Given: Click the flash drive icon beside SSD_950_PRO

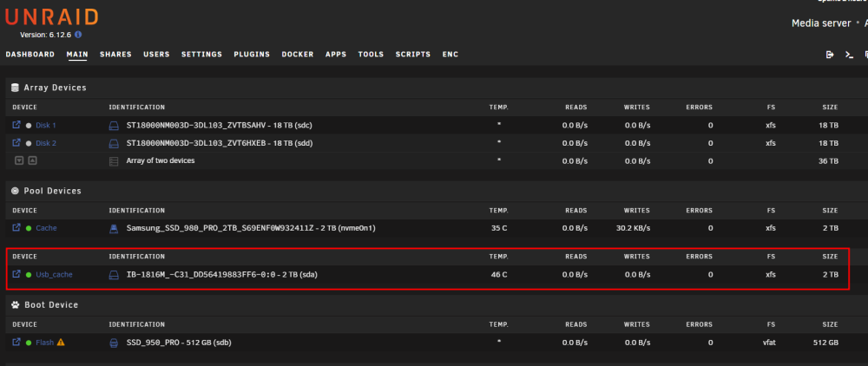Looking at the screenshot, I should point(114,343).
